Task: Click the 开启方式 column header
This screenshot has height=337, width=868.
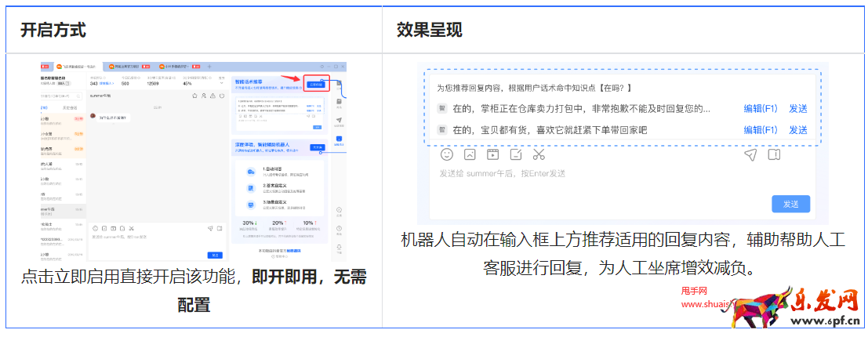Action: pyautogui.click(x=53, y=29)
